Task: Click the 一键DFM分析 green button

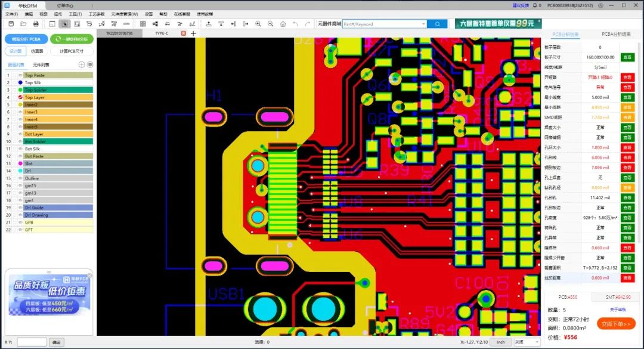Action: (x=72, y=39)
